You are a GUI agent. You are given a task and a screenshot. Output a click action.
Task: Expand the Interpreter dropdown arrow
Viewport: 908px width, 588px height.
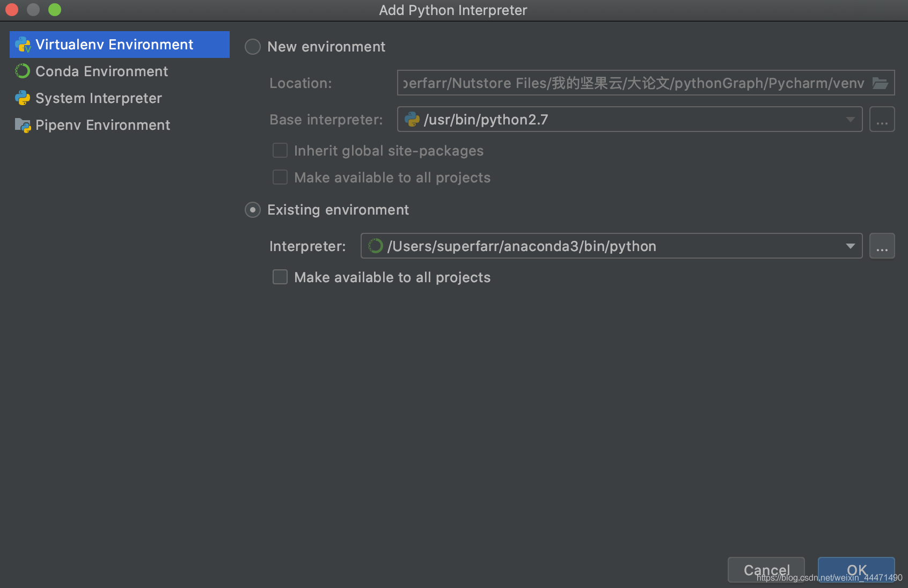pyautogui.click(x=850, y=246)
